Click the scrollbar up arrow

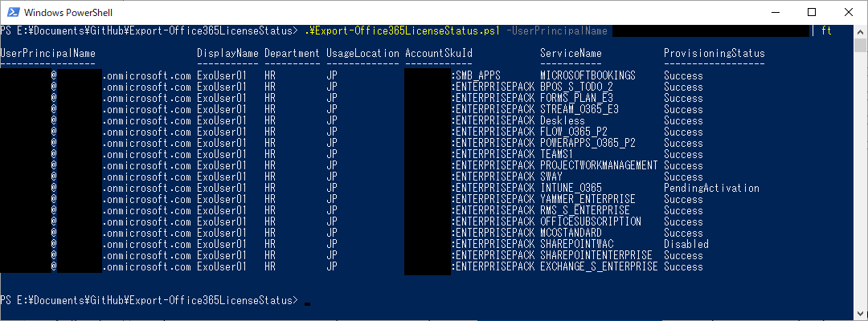(x=860, y=30)
